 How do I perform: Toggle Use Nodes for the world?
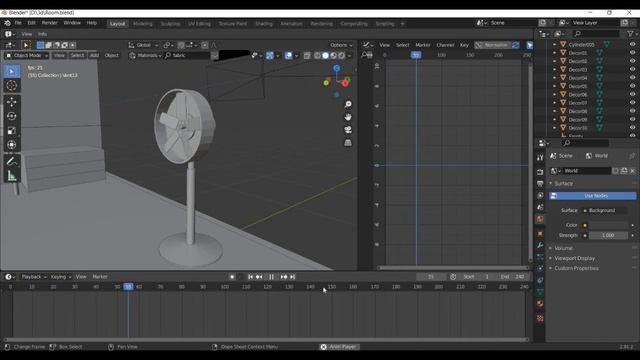point(592,196)
